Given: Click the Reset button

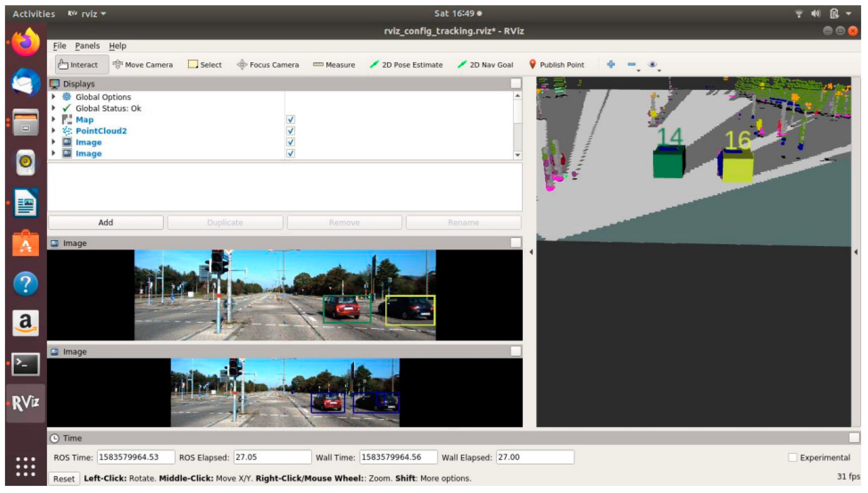Looking at the screenshot, I should click(x=64, y=478).
